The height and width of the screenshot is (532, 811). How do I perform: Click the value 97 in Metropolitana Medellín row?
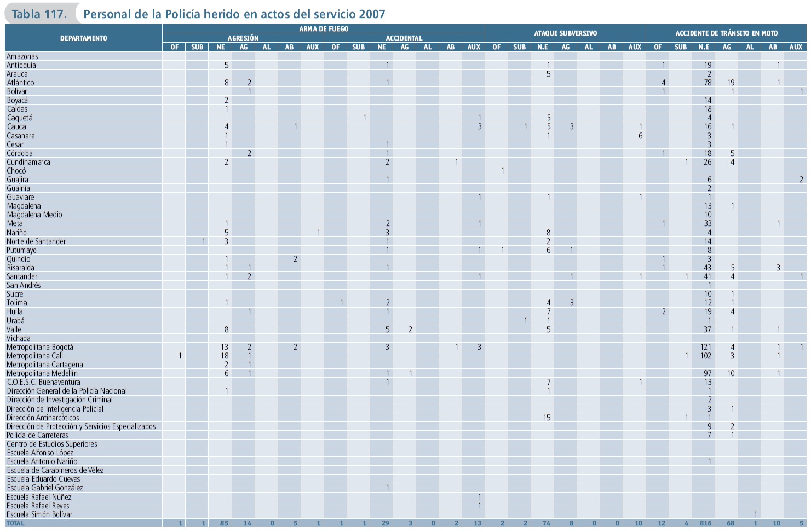coord(707,373)
